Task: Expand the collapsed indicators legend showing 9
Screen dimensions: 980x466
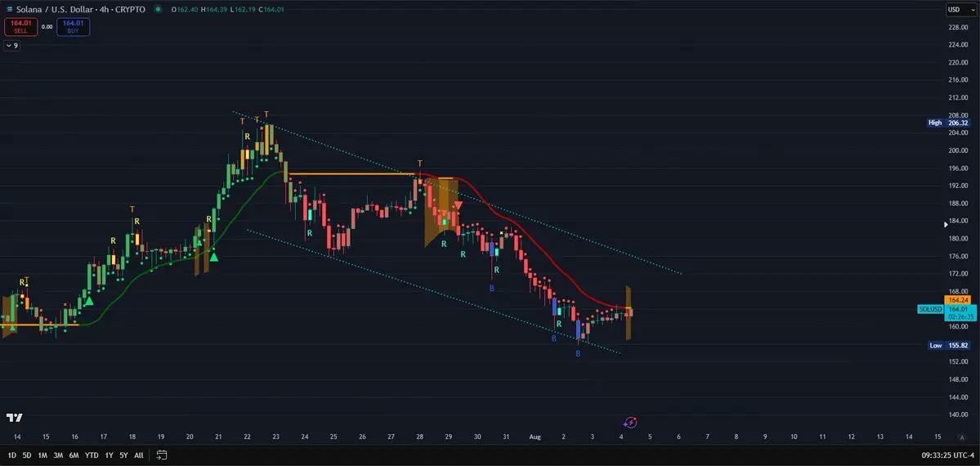Action: tap(11, 46)
